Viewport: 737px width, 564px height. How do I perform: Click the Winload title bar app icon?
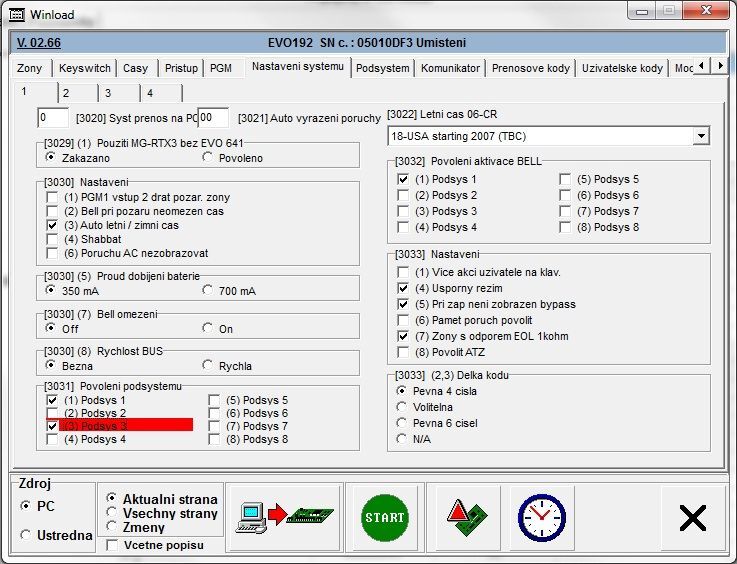[x=14, y=15]
